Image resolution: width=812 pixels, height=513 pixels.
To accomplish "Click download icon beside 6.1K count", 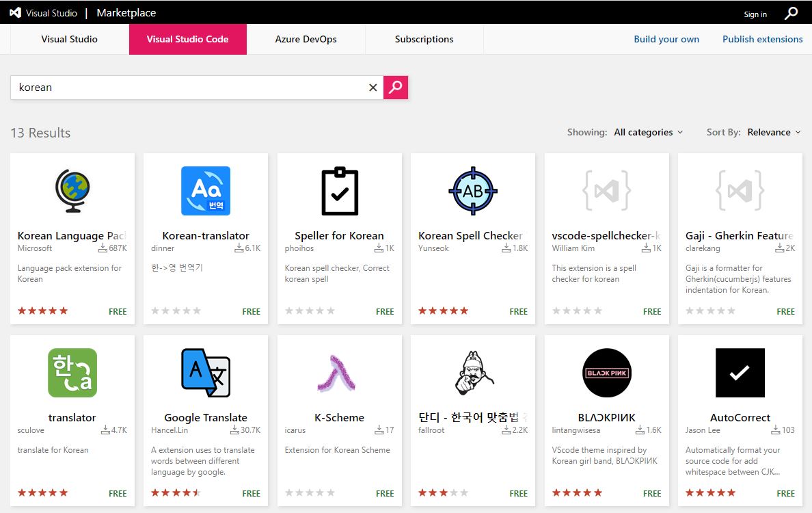I will tap(239, 248).
